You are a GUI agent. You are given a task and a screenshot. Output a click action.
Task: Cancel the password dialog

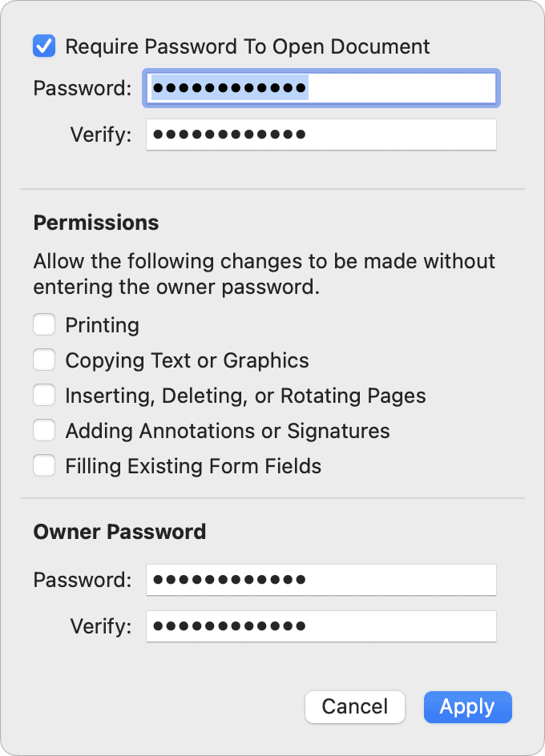(x=354, y=706)
